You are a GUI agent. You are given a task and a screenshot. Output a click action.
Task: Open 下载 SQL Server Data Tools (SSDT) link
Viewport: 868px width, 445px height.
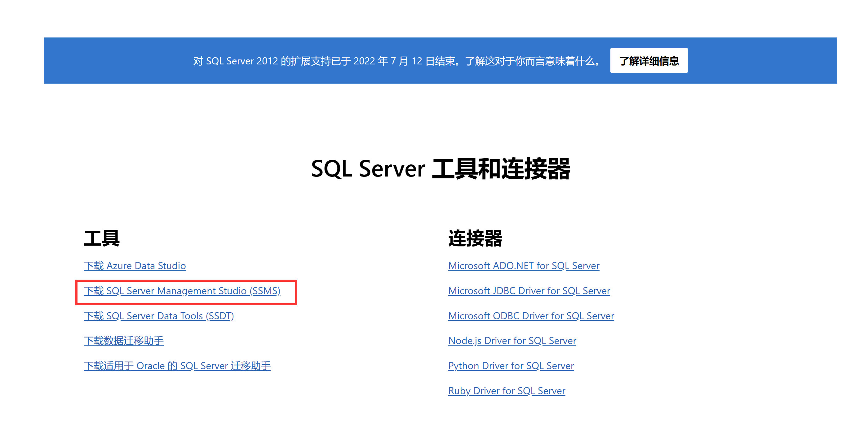click(159, 316)
